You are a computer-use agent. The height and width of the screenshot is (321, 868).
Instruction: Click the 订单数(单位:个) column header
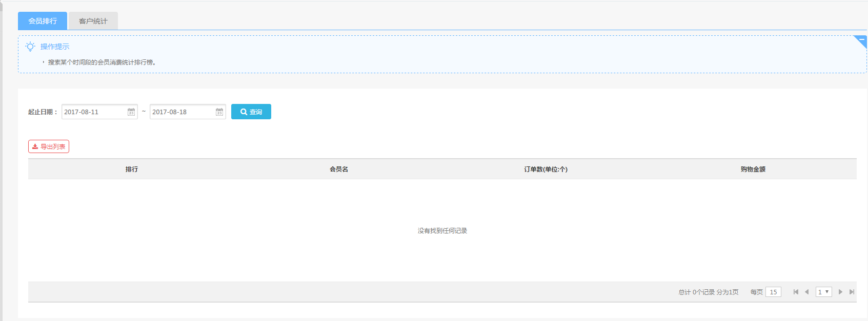click(x=546, y=169)
